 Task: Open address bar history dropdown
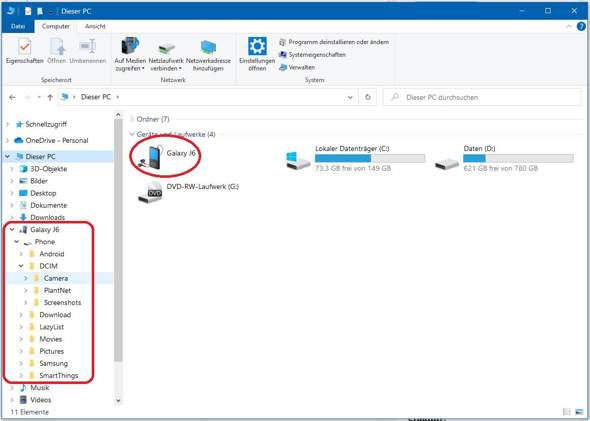[x=350, y=97]
